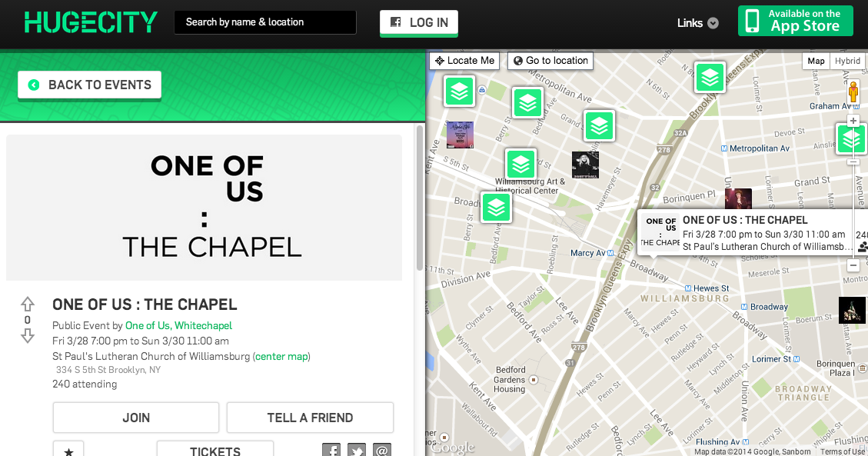This screenshot has height=456, width=868.
Task: Star this event as a favorite
Action: pos(68,451)
